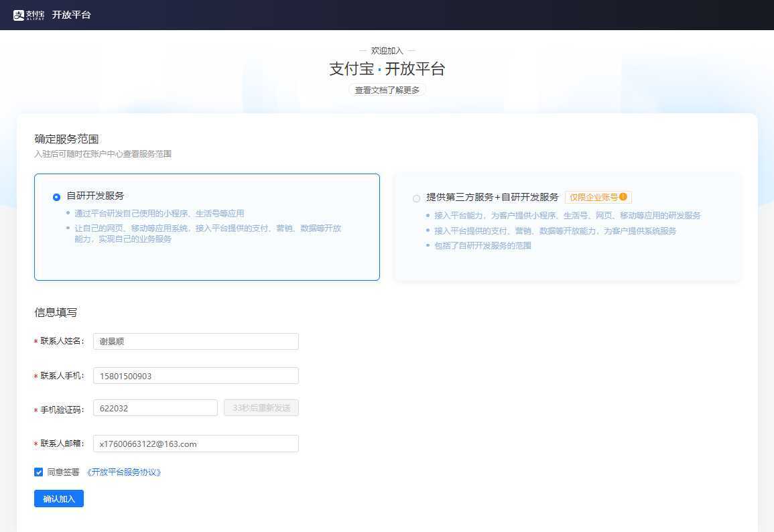Select the 自研开发服务 radio button
The height and width of the screenshot is (532, 774).
[56, 197]
